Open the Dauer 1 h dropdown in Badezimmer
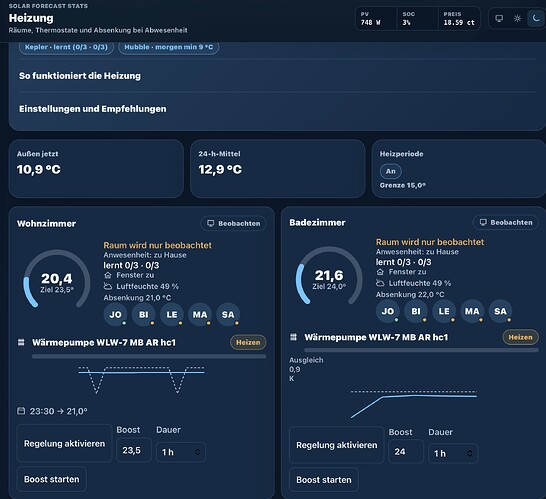Viewport: 546px width, 499px height. (453, 453)
